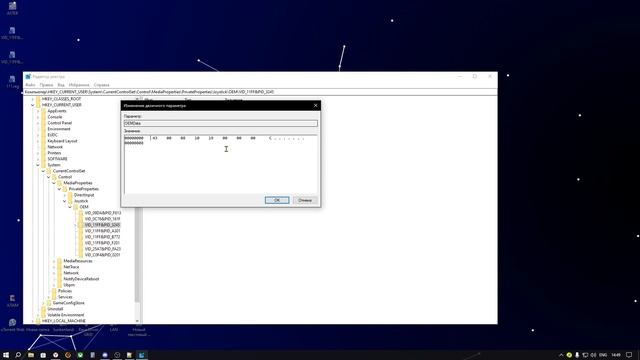Select the EUDC folder icon
This screenshot has width=640, height=360.
[44, 135]
